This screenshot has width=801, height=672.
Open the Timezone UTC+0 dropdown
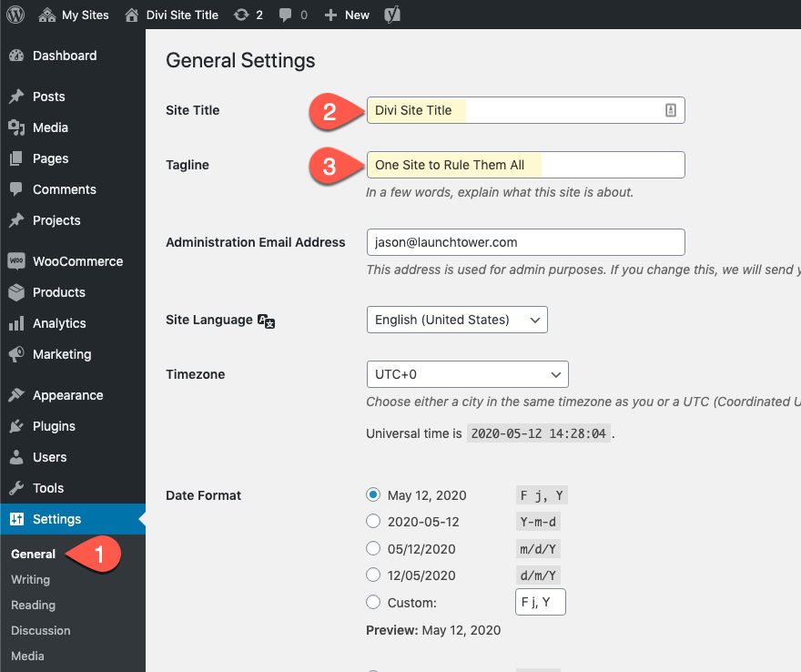[x=467, y=374]
